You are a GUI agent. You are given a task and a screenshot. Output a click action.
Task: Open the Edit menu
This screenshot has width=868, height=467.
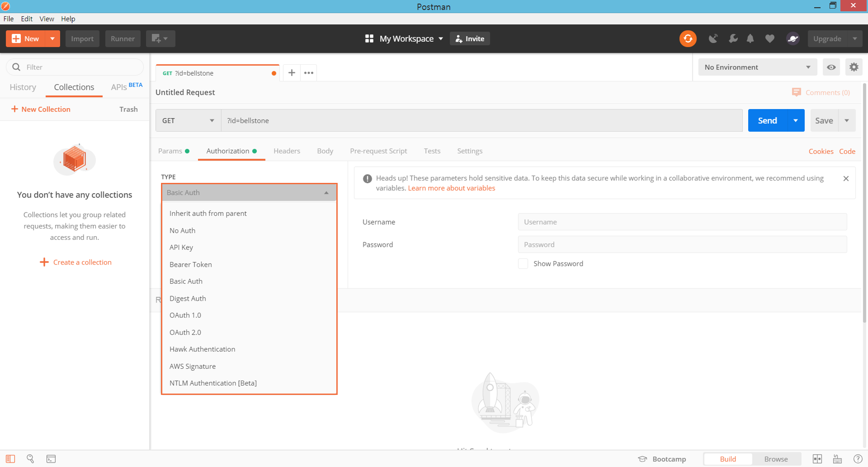pos(26,19)
